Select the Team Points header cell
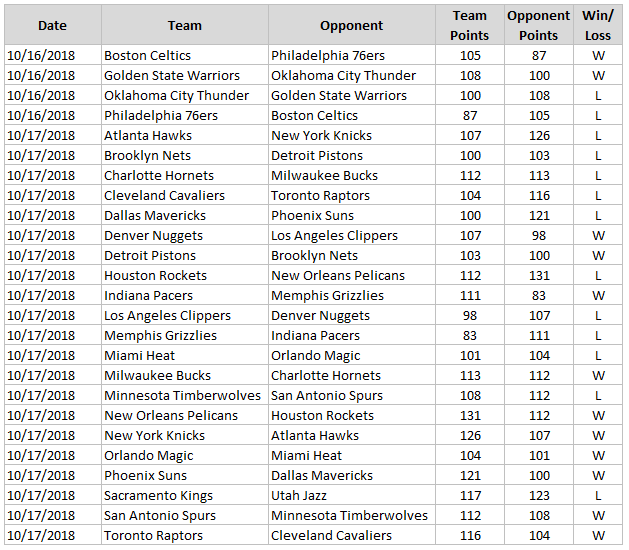 click(469, 25)
